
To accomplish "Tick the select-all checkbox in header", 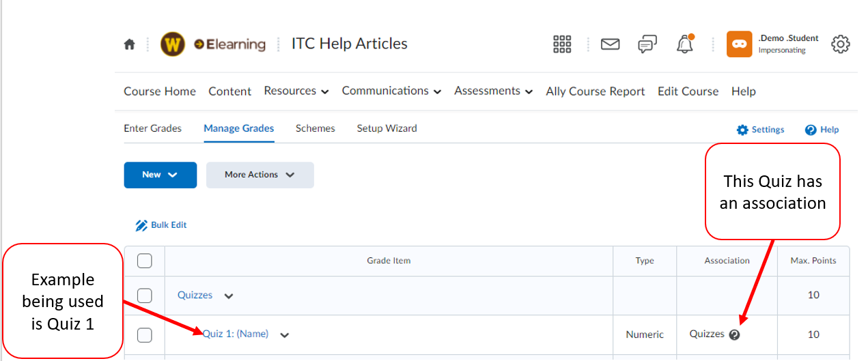I will pos(145,261).
